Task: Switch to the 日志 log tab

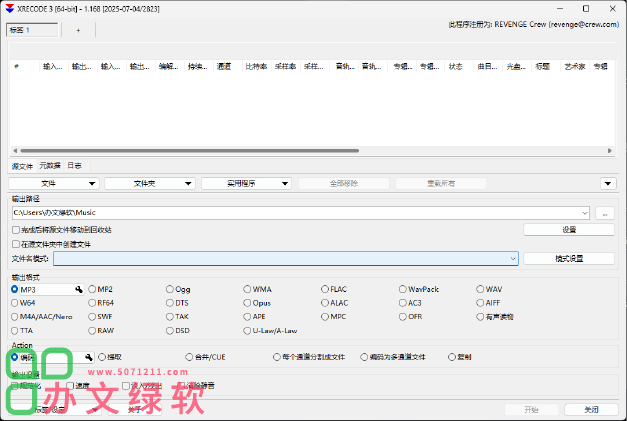Action: (x=74, y=166)
